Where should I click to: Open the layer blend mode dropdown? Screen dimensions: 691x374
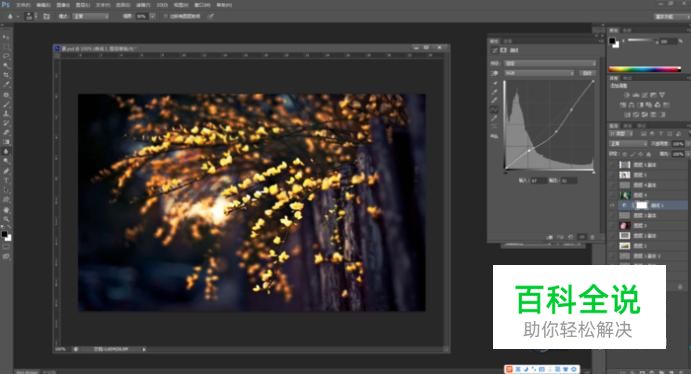click(x=628, y=144)
